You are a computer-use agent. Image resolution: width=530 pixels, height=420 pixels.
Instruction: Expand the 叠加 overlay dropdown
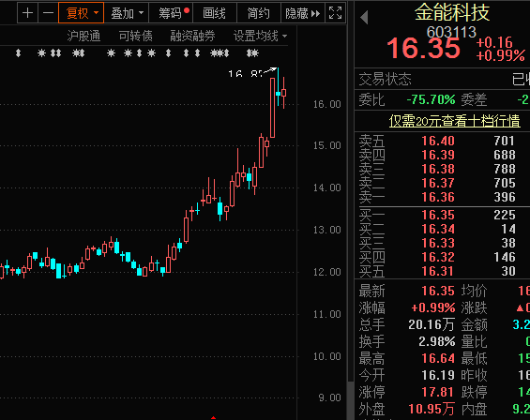tap(127, 13)
